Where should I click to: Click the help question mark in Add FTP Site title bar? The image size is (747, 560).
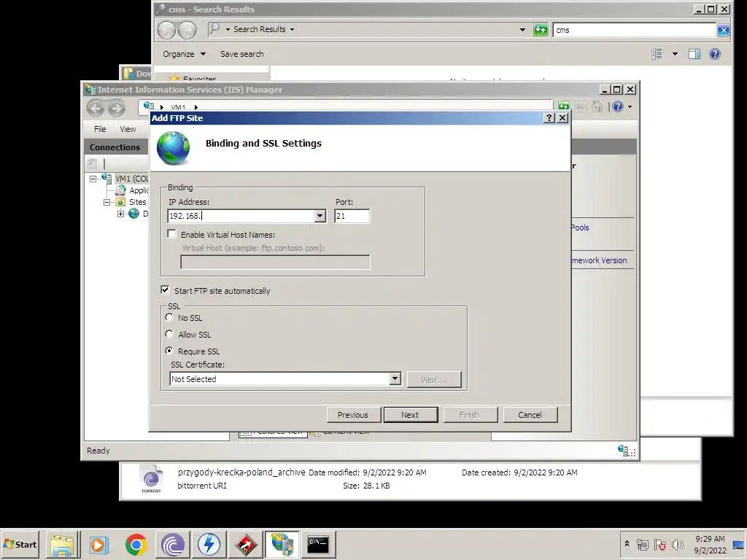[x=549, y=117]
